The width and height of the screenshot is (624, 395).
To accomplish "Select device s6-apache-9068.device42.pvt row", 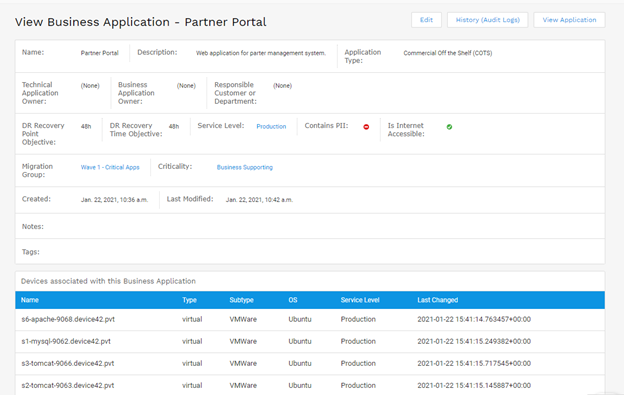I will click(x=310, y=319).
